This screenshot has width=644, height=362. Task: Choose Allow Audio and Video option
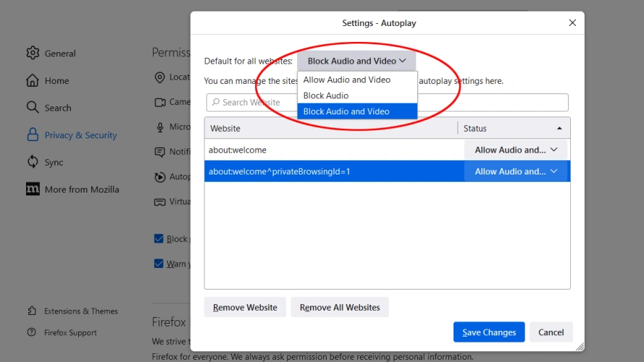tap(347, 80)
